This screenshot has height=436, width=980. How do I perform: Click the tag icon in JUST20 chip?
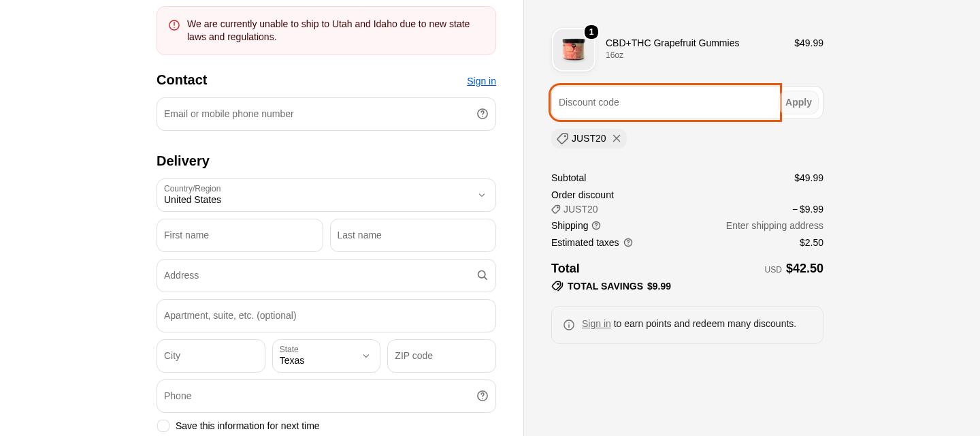[562, 138]
